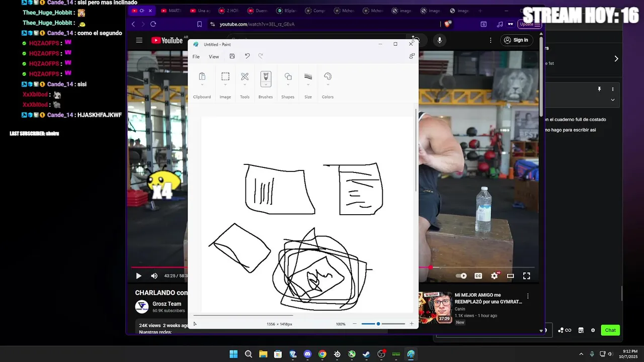Image resolution: width=644 pixels, height=362 pixels.
Task: Save the Paint drawing with the disk icon
Action: coord(232,56)
